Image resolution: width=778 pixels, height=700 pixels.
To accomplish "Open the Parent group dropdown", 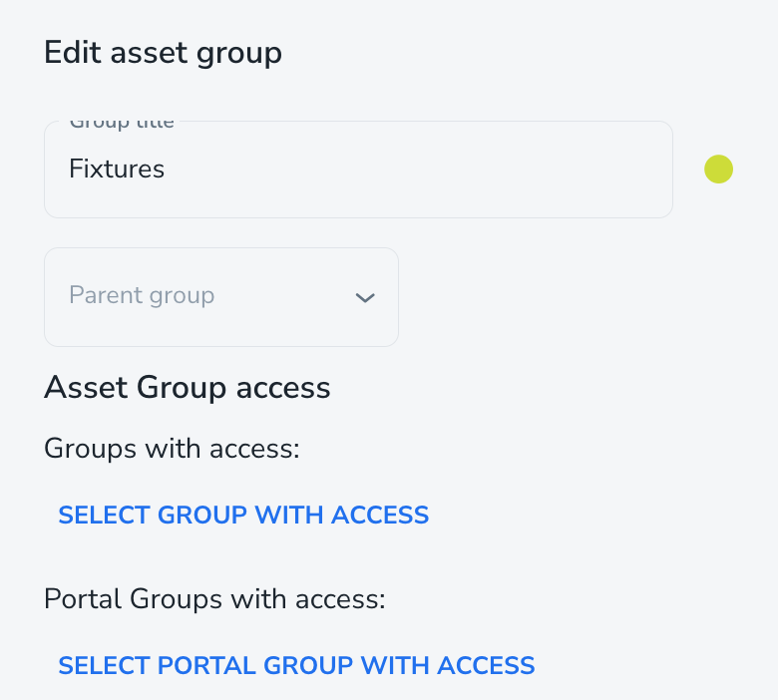I will 220,297.
